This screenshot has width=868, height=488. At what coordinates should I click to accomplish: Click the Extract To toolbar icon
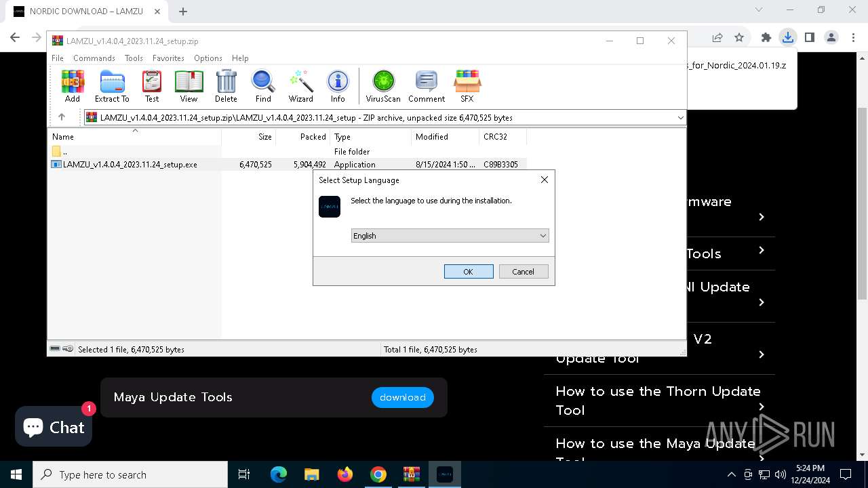(x=112, y=86)
